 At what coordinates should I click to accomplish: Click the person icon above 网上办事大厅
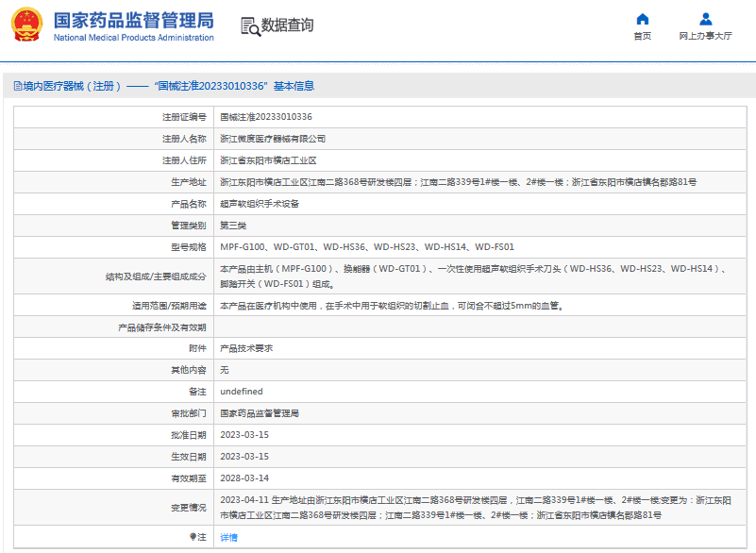[704, 18]
